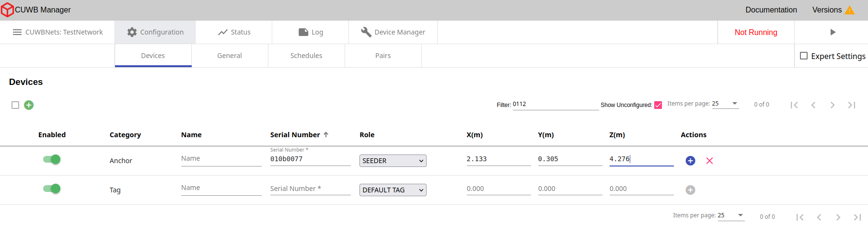The width and height of the screenshot is (868, 249).
Task: Enable the Expert Settings checkbox
Action: (804, 56)
